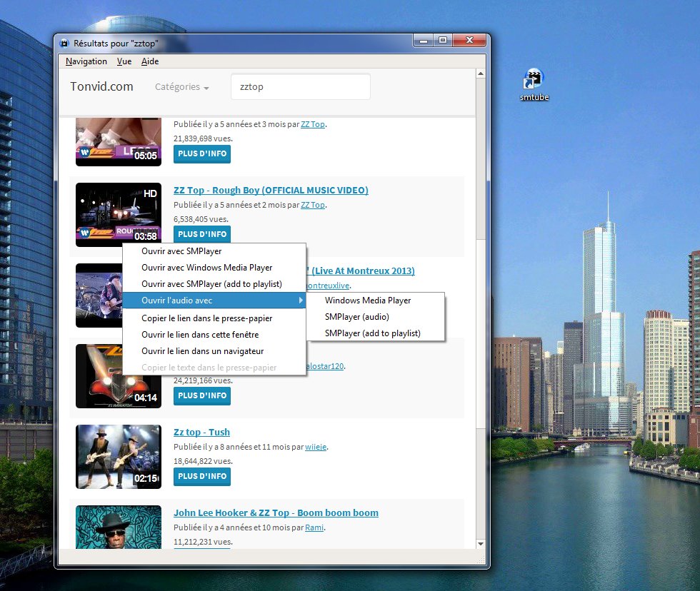
Task: Close the Résultats pour zztop window
Action: coord(469,41)
